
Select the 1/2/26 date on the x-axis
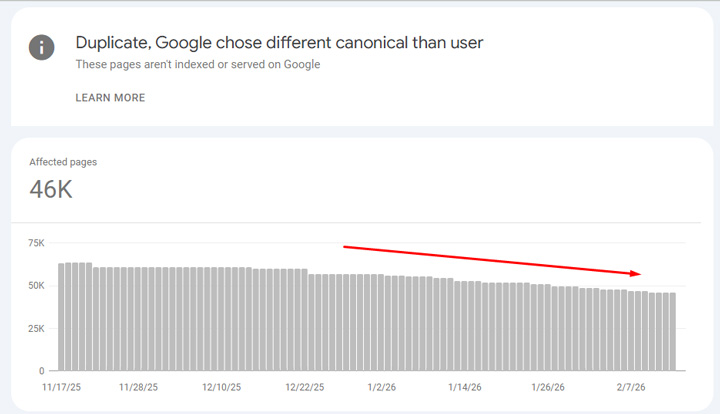384,386
